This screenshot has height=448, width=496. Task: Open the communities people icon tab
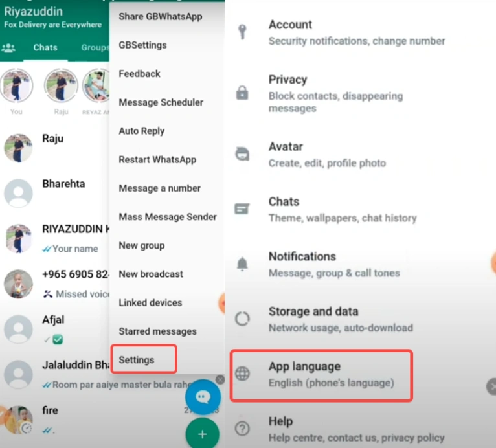pyautogui.click(x=9, y=48)
